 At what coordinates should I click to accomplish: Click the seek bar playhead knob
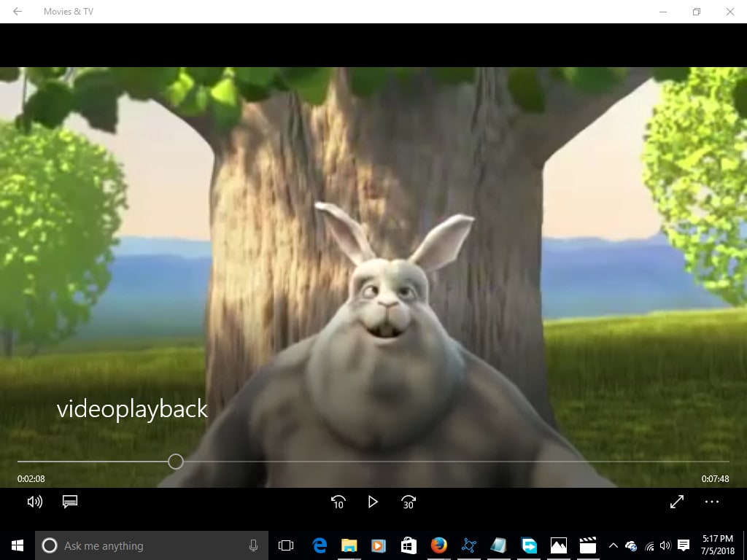pyautogui.click(x=176, y=462)
